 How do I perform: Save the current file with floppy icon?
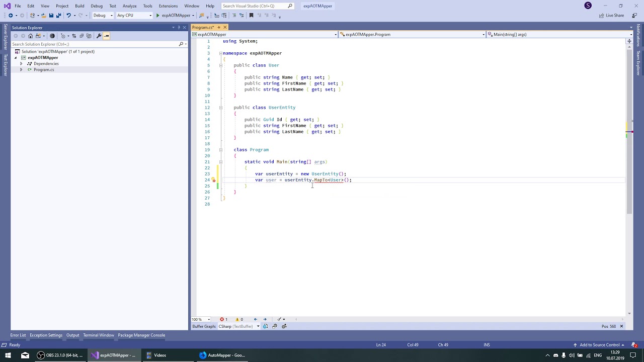(x=51, y=16)
